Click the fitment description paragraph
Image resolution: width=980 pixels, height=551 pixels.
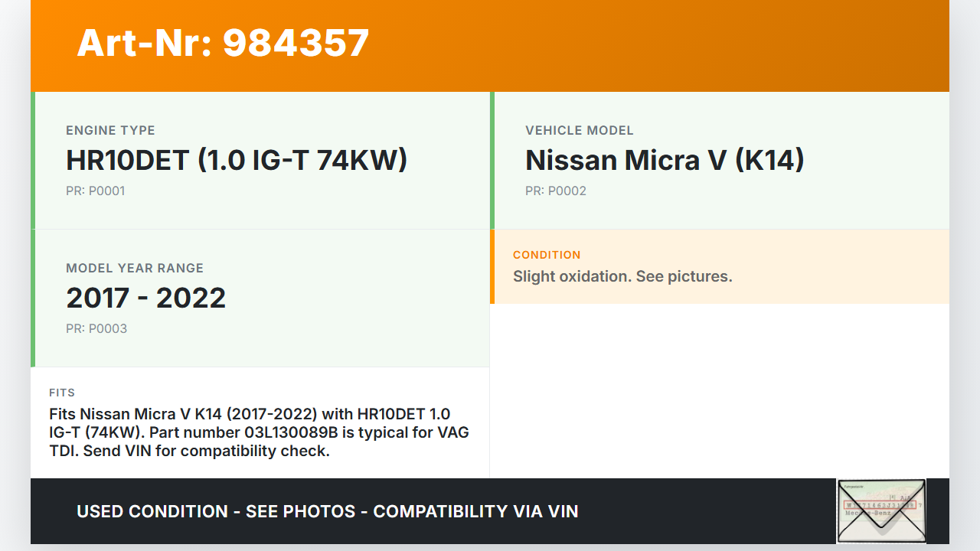coord(259,432)
